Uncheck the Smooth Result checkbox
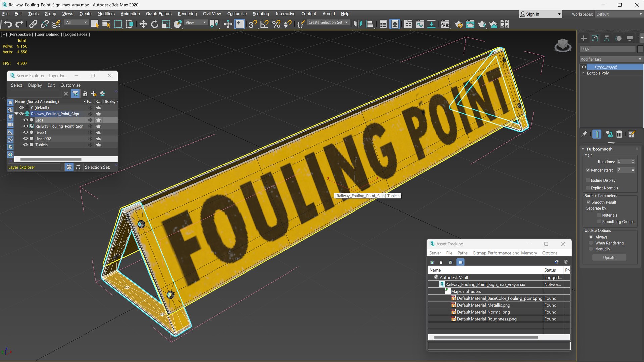This screenshot has height=362, width=644. click(x=588, y=202)
